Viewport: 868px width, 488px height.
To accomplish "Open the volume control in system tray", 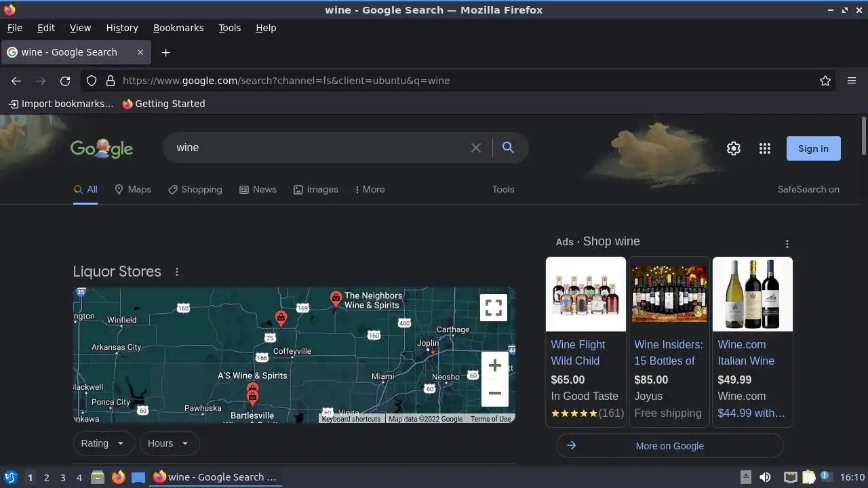I will point(765,477).
